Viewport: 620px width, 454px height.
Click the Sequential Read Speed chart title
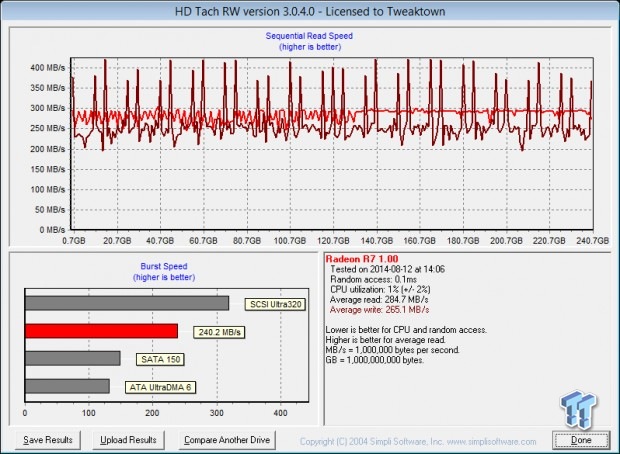pos(309,36)
